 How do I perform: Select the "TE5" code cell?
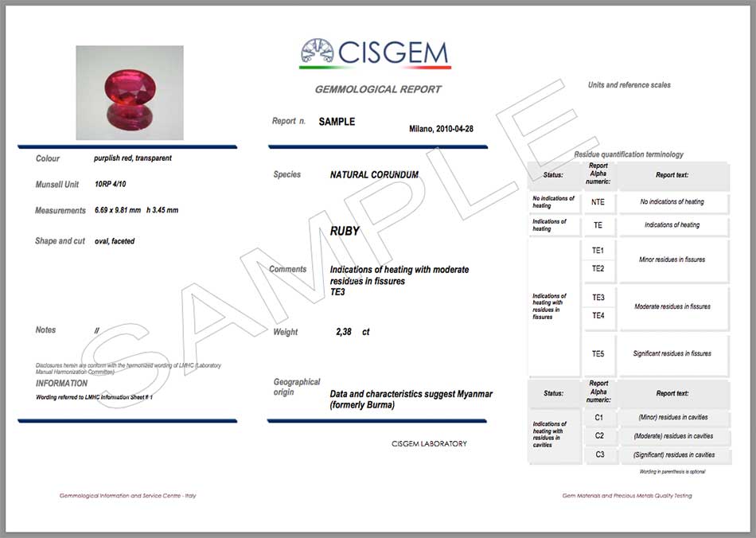pos(598,354)
